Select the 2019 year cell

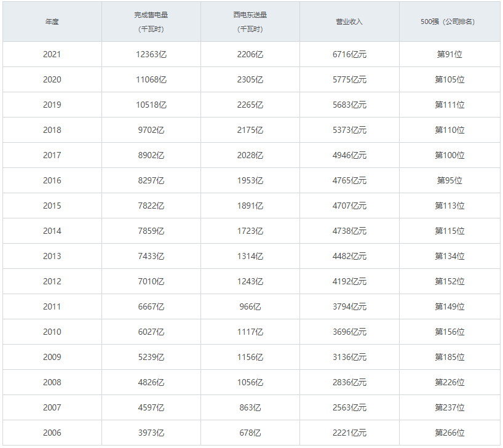click(x=52, y=105)
